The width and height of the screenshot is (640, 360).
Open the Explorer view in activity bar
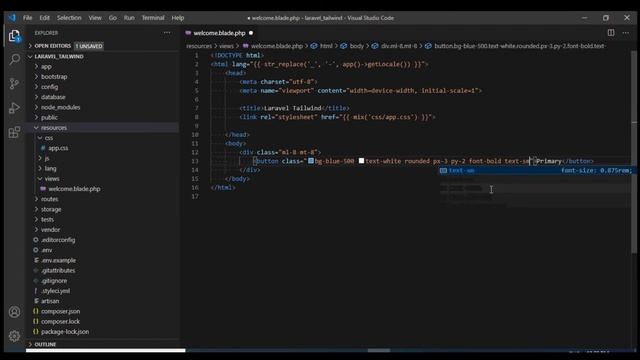(x=14, y=36)
